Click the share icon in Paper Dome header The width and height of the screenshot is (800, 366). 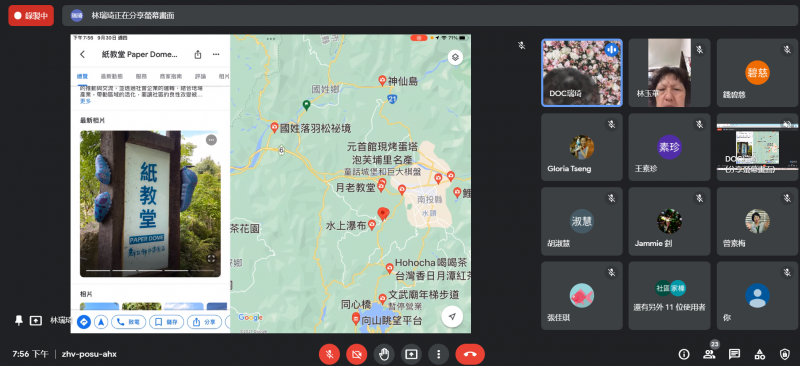click(198, 54)
